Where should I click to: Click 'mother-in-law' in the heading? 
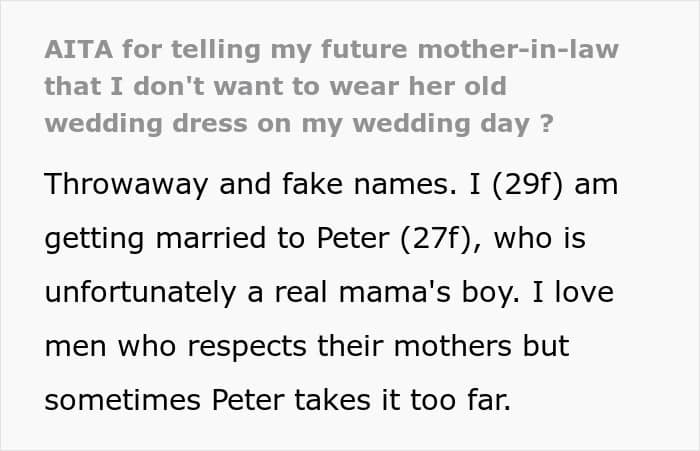point(518,49)
